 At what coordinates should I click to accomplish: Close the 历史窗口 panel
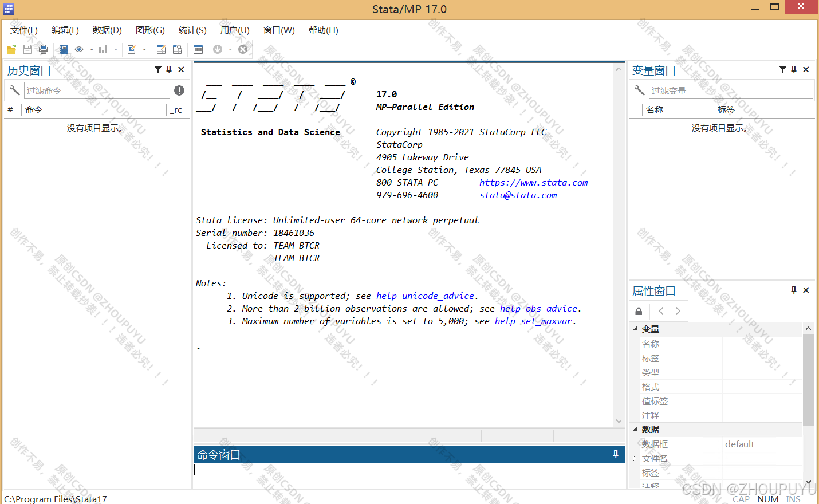(181, 69)
